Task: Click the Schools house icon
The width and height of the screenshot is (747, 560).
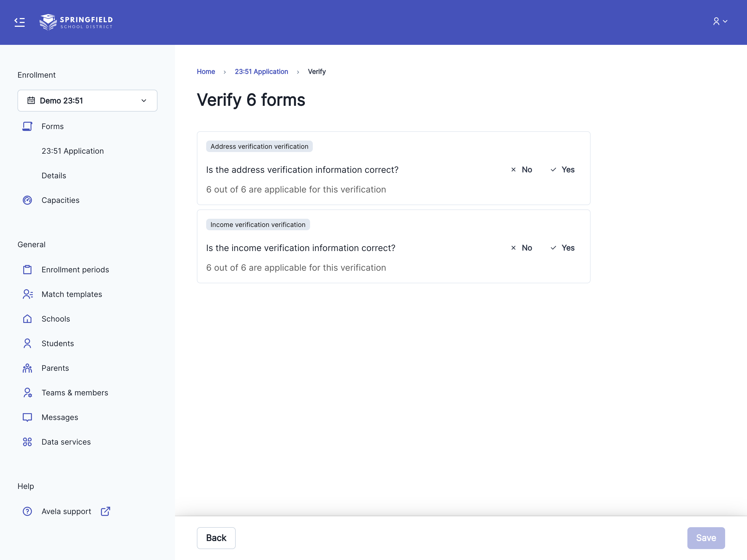Action: pyautogui.click(x=27, y=319)
